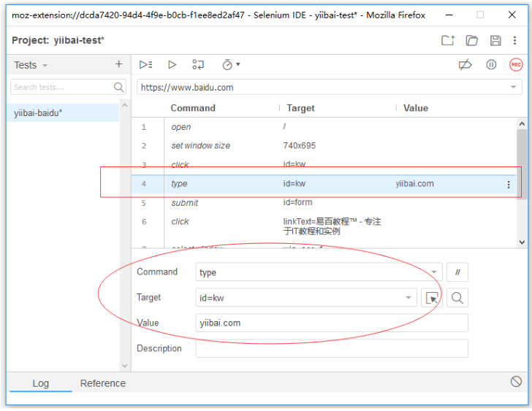Select row 4 type command

tap(324, 184)
